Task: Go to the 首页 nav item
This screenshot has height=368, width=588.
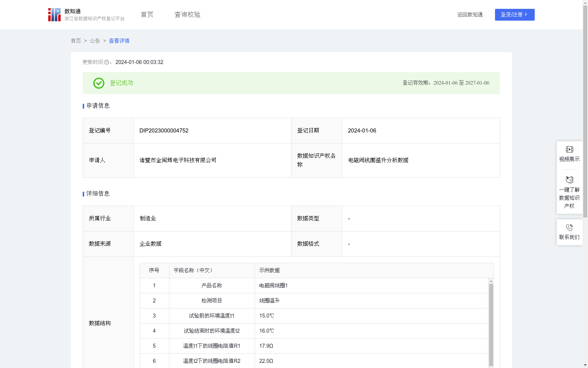Action: [147, 15]
